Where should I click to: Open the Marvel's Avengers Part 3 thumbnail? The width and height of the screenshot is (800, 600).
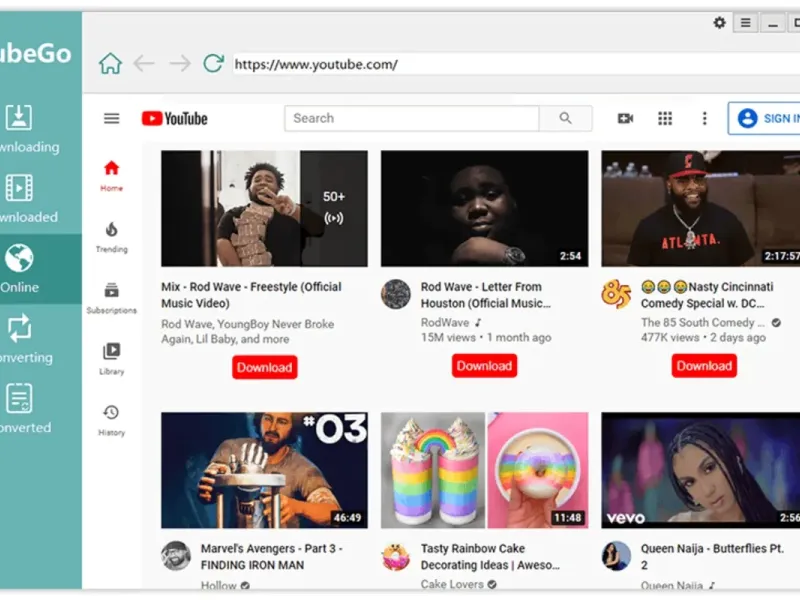coord(264,470)
